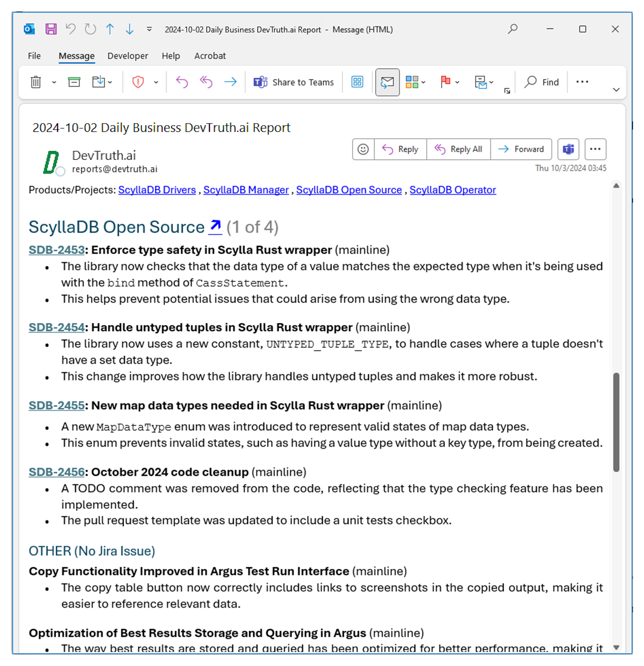
Task: Click the red Follow Up flag icon
Action: point(445,82)
